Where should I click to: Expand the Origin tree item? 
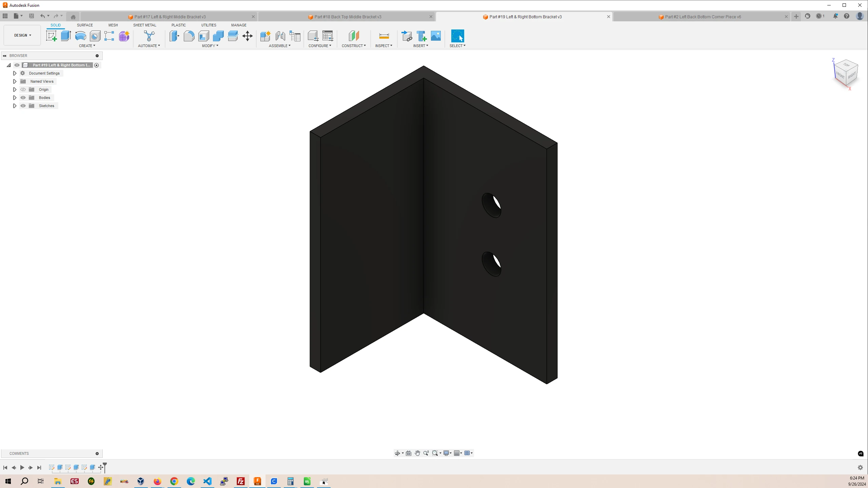(14, 89)
